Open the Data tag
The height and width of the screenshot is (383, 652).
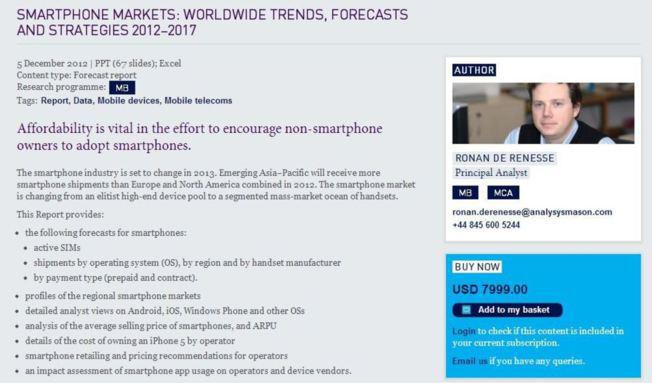pos(83,101)
